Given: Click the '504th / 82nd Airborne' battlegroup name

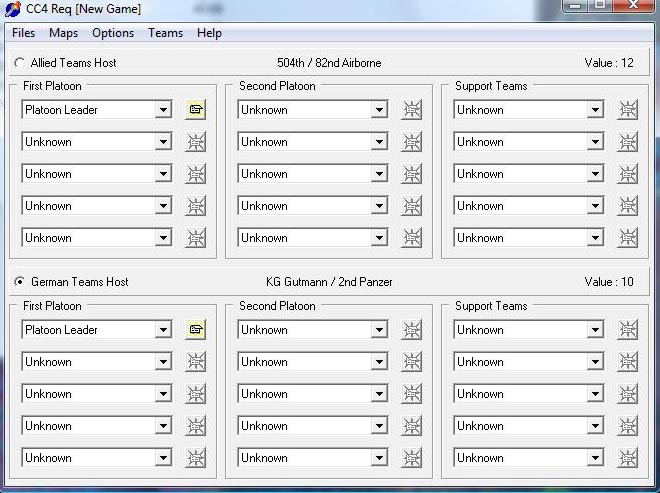Looking at the screenshot, I should click(x=329, y=63).
